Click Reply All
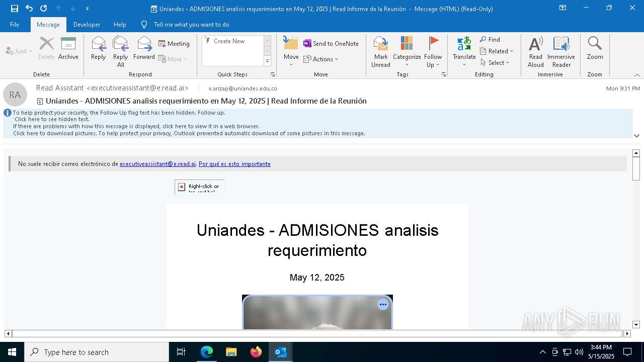 [121, 52]
